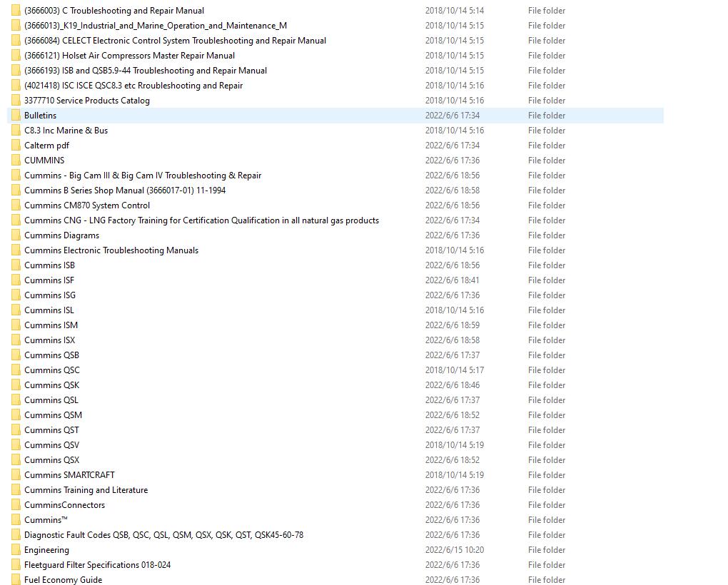Click the folder icon for Cummins QSB

point(16,355)
